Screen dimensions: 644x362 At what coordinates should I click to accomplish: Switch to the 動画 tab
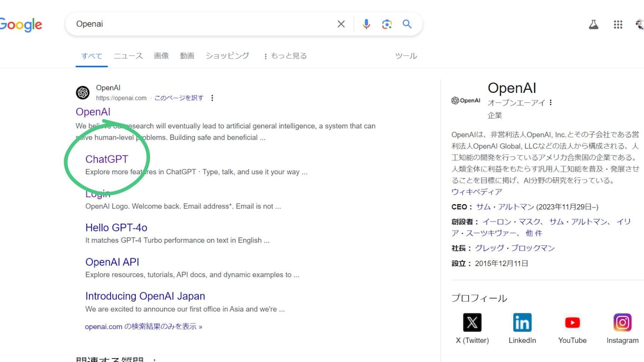pos(187,55)
